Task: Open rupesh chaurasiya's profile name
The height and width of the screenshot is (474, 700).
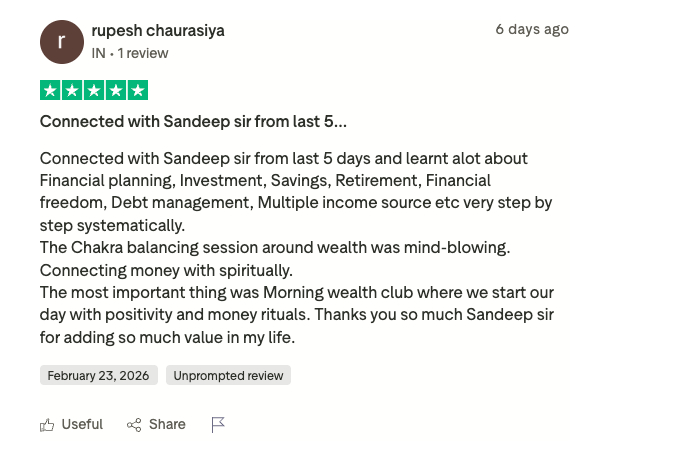Action: [x=158, y=30]
